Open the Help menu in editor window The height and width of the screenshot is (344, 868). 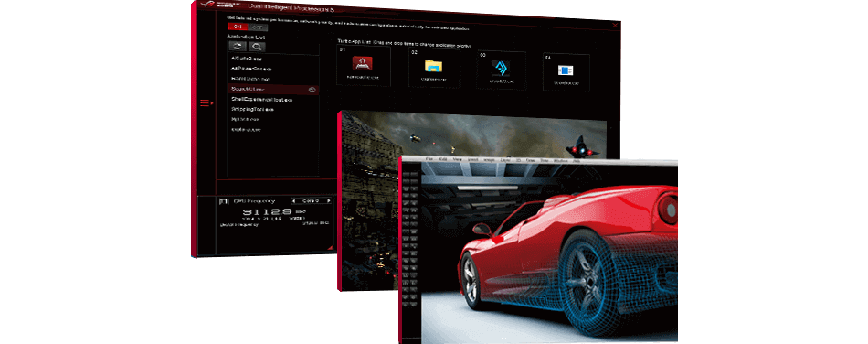(577, 160)
